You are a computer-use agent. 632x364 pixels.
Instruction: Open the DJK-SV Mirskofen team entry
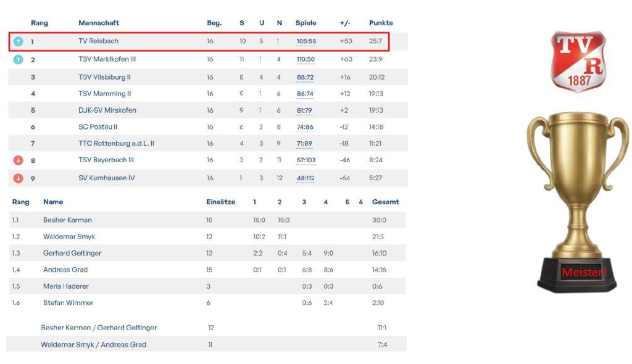107,110
